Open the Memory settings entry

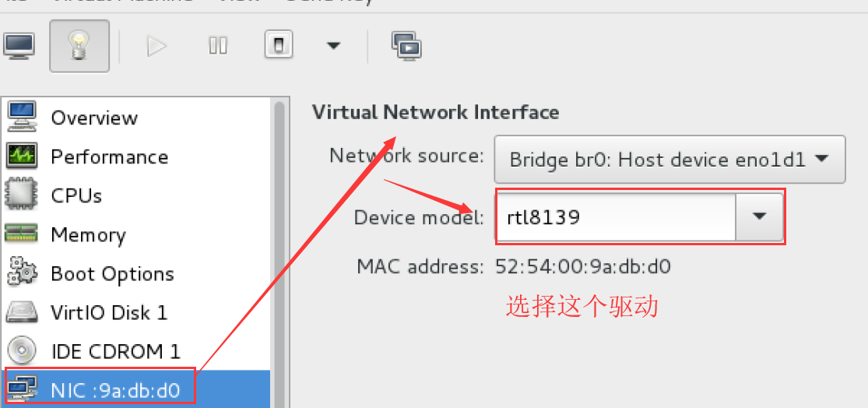pos(87,234)
